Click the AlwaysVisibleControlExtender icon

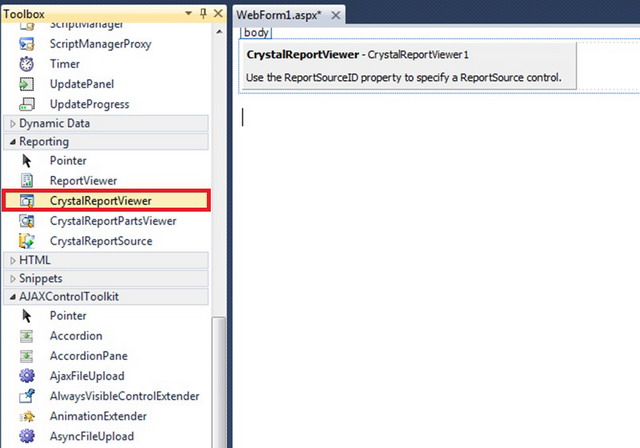tap(27, 396)
